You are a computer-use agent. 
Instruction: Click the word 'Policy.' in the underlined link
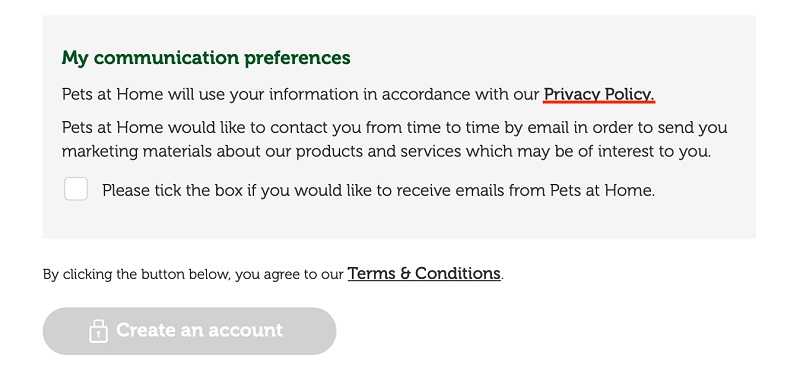tap(630, 94)
